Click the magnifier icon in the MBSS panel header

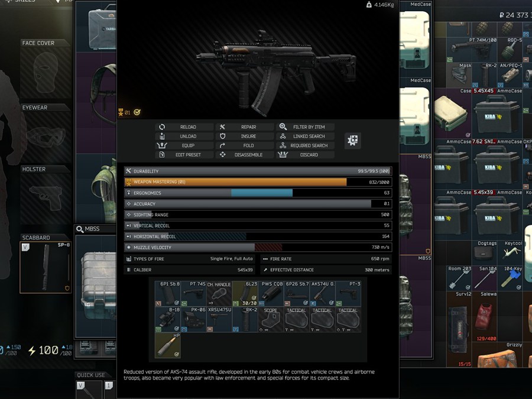(x=80, y=229)
